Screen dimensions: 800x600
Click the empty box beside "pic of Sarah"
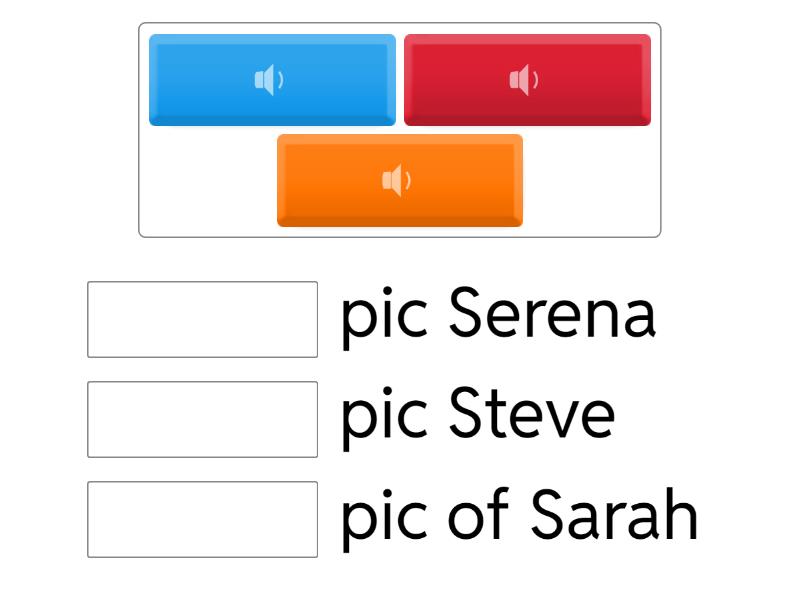[202, 519]
